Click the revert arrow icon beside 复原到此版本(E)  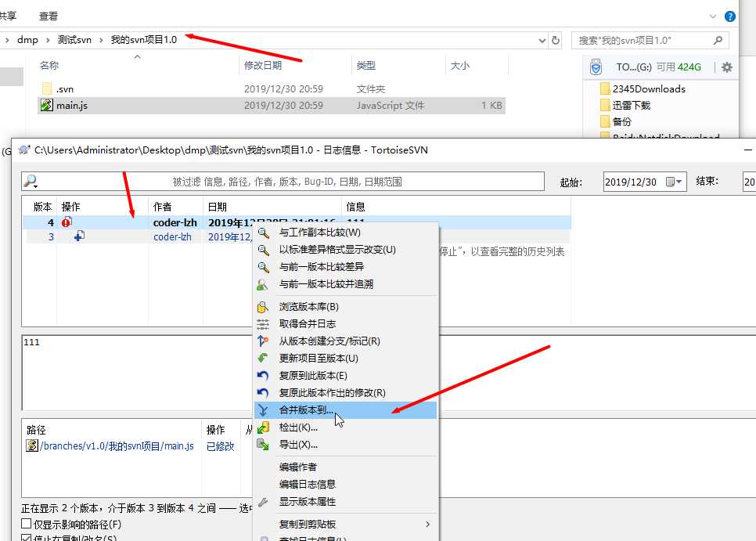pyautogui.click(x=263, y=376)
